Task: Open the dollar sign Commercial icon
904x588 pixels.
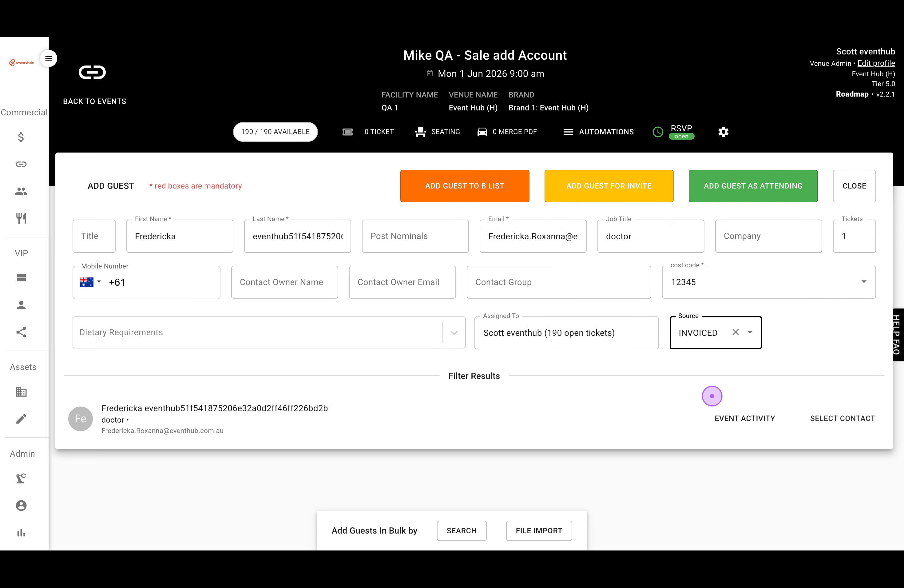Action: (x=21, y=137)
